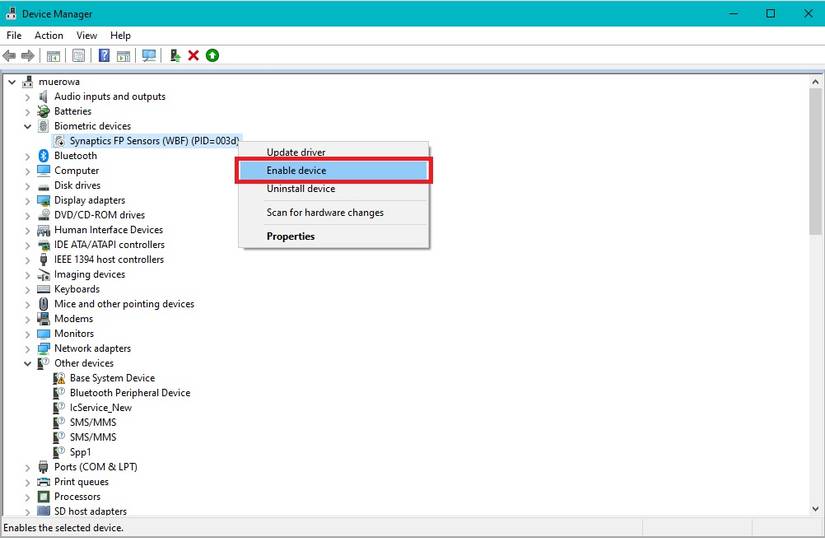Expand the Monitors node

tap(27, 334)
